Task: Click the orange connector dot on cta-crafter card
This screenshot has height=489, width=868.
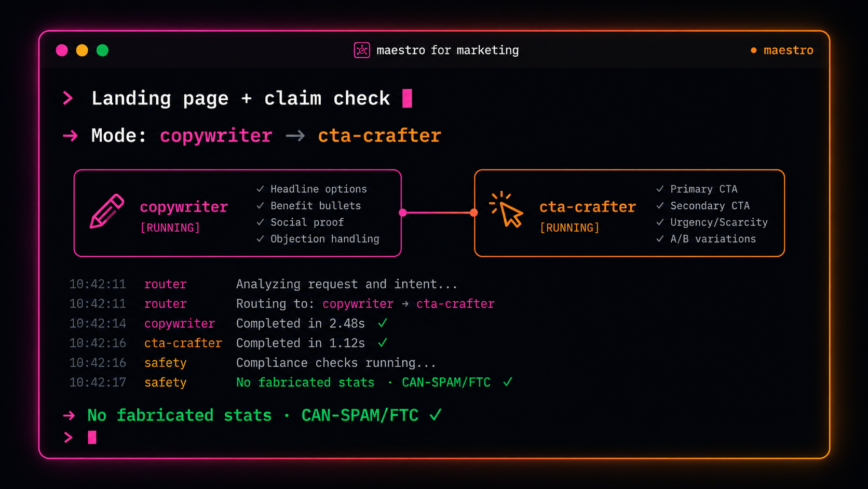Action: pos(473,213)
